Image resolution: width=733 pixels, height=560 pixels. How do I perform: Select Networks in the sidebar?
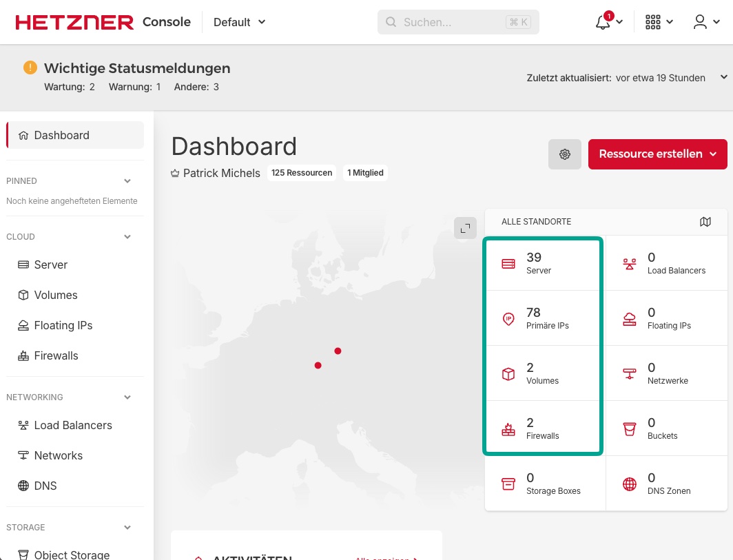click(58, 455)
